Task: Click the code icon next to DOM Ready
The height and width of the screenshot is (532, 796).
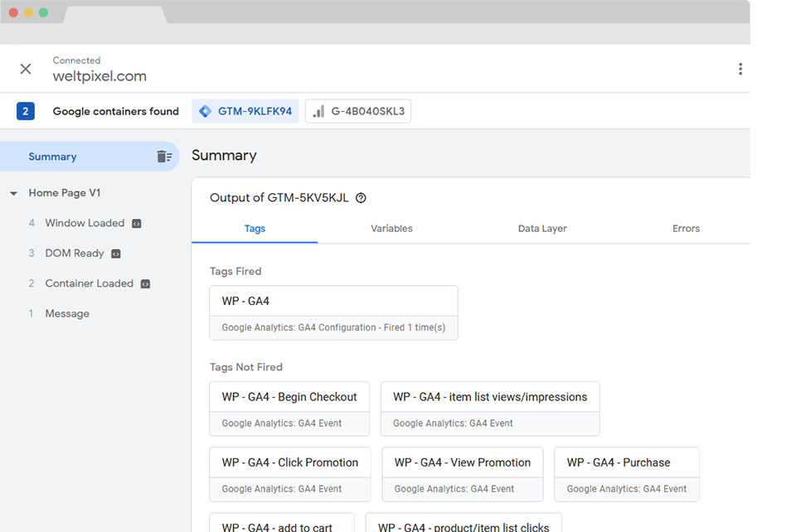Action: coord(117,254)
